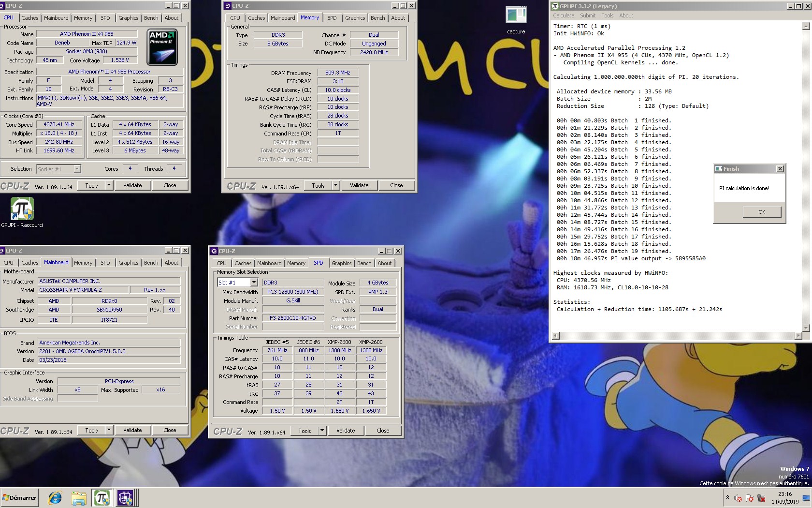Expand the Slot #1 memory slot dropdown
This screenshot has height=508, width=812.
[254, 283]
